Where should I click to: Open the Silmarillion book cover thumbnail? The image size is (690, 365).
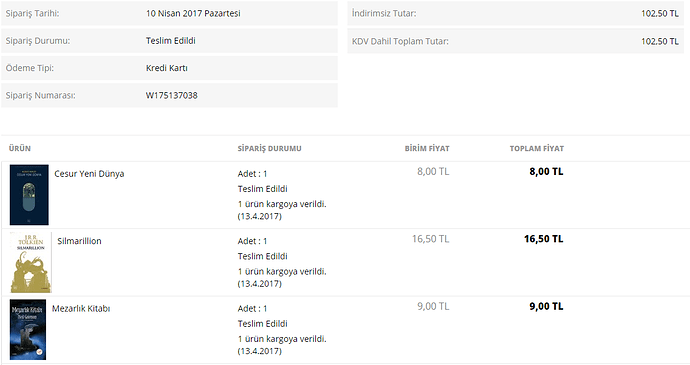(x=31, y=262)
